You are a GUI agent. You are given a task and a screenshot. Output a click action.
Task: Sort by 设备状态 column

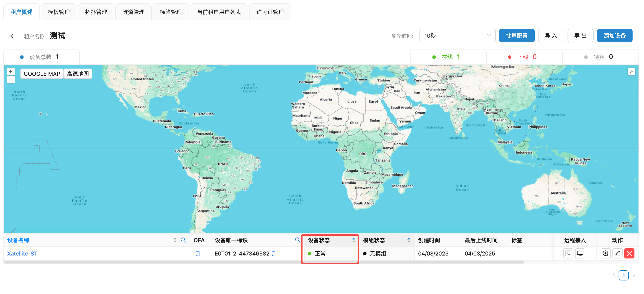tap(354, 240)
